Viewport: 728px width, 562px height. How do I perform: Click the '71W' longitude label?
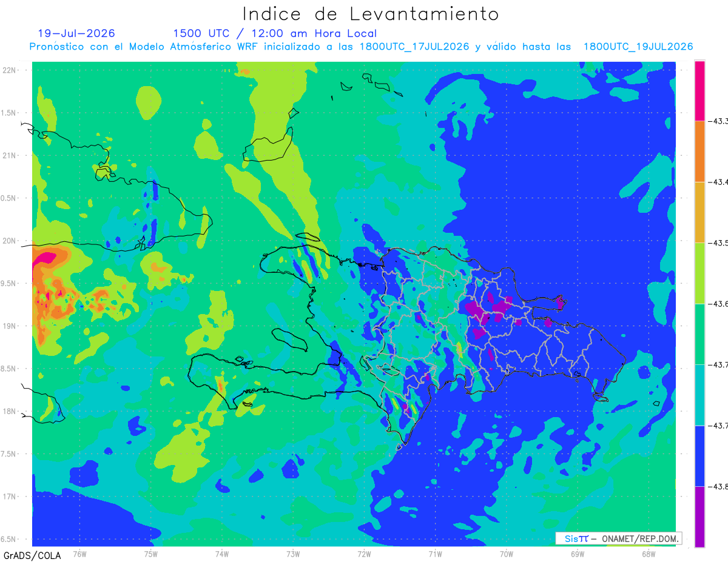[435, 554]
